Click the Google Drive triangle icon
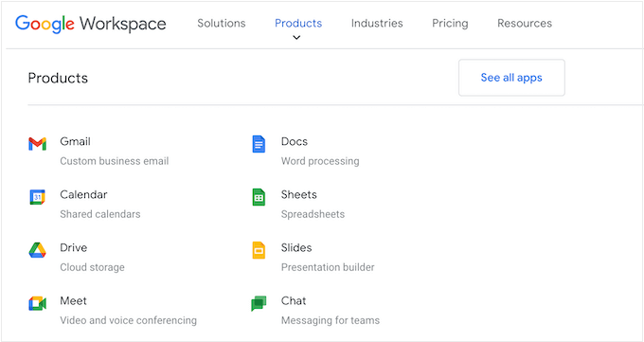Image resolution: width=644 pixels, height=342 pixels. 37,250
